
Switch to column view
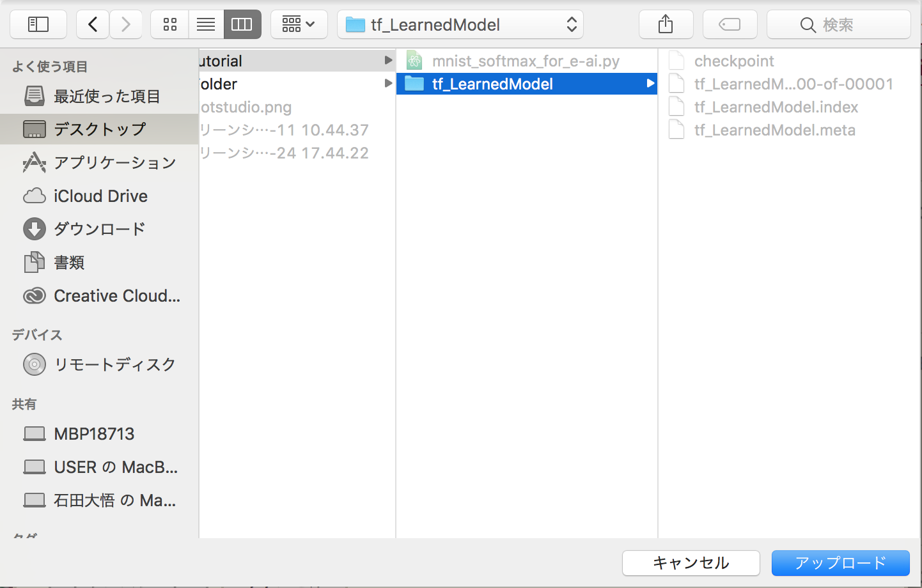pos(242,24)
